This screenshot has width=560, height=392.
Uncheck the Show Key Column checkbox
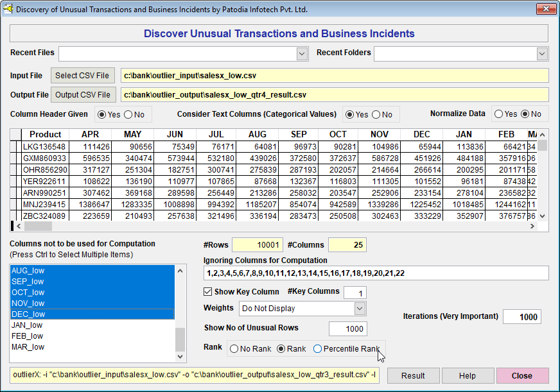(208, 292)
